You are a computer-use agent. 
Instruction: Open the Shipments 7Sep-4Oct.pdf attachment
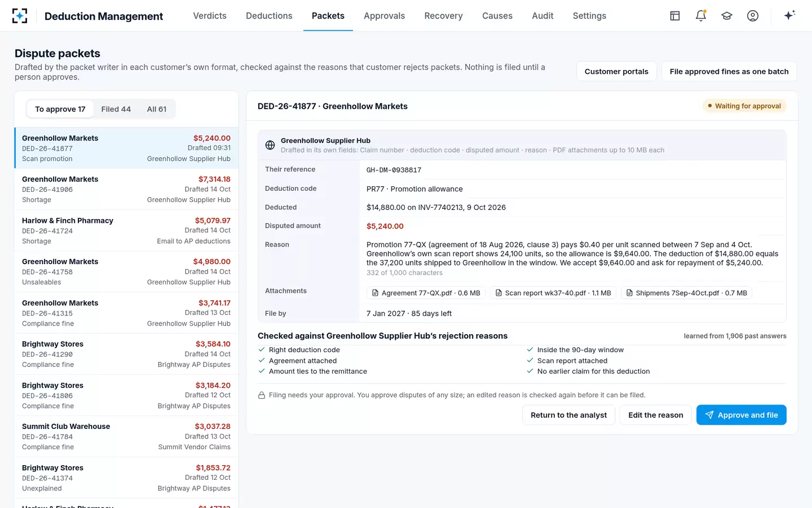pyautogui.click(x=686, y=293)
